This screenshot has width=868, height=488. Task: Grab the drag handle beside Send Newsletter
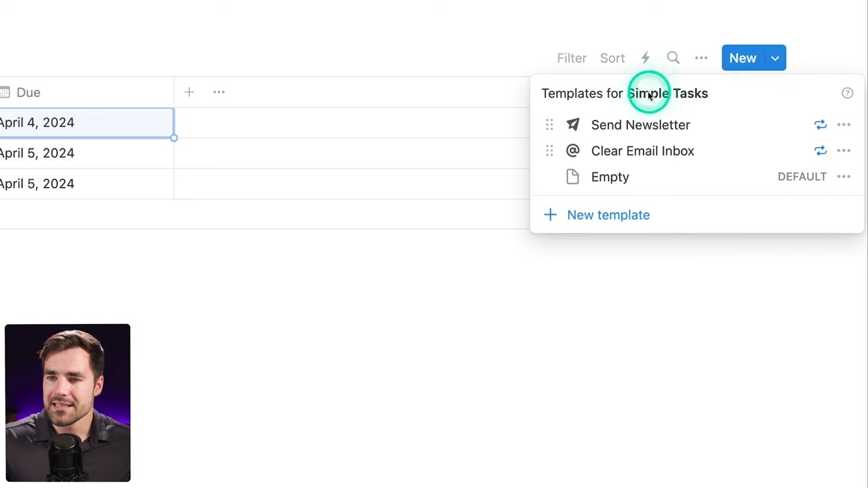(x=549, y=125)
